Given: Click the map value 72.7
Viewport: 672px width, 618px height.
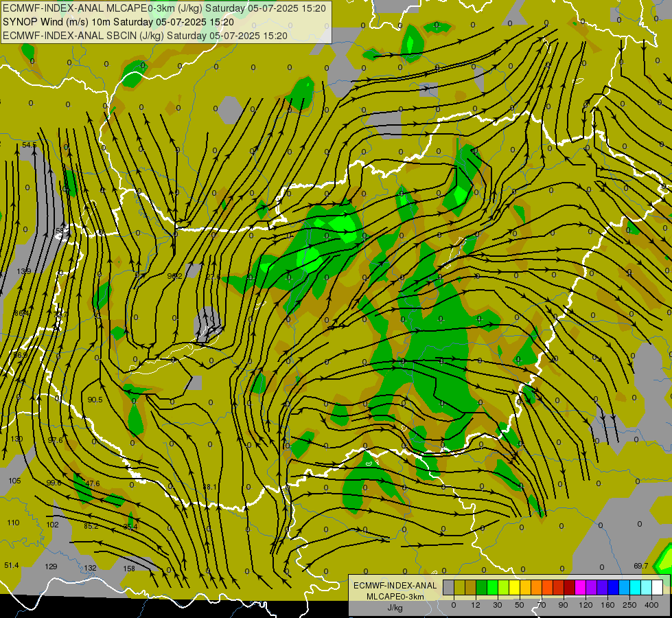Looking at the screenshot, I should (x=60, y=314).
